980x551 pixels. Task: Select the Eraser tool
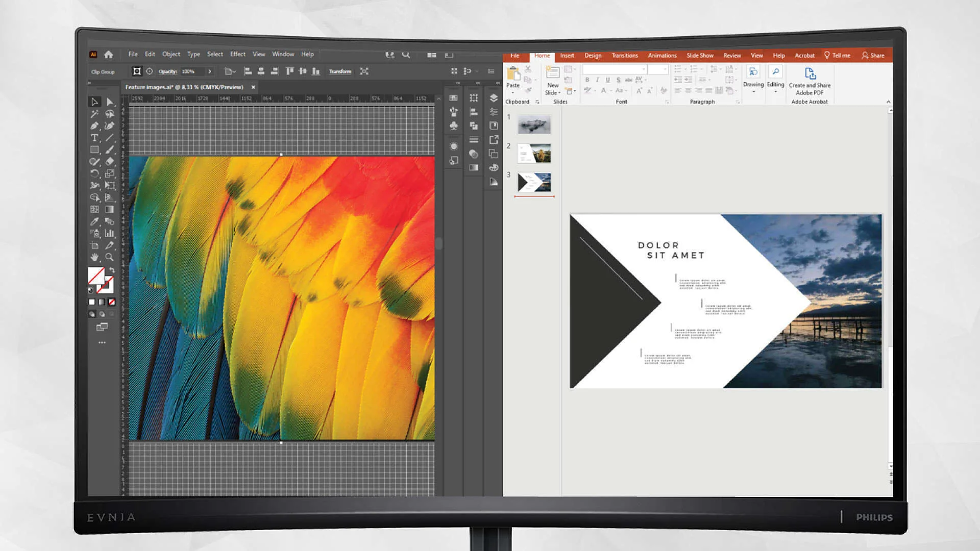coord(109,162)
